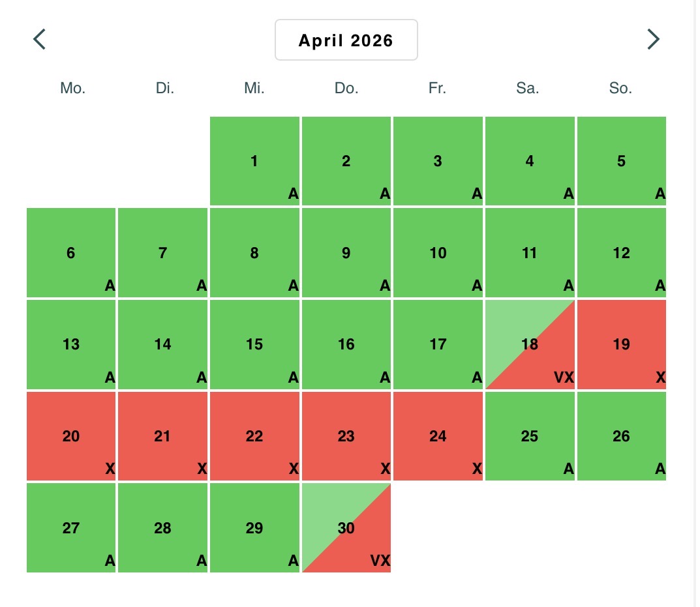Pick Wednesday April 29

pyautogui.click(x=254, y=527)
